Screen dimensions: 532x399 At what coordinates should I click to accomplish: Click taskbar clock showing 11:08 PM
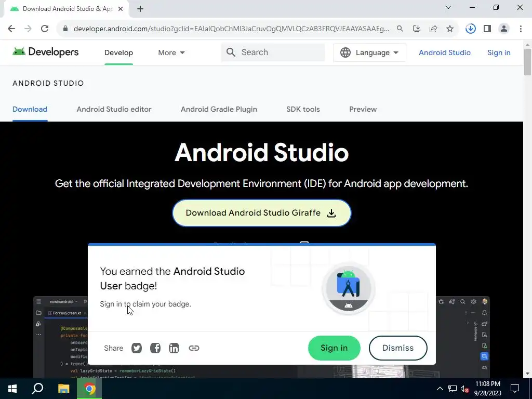pyautogui.click(x=487, y=389)
